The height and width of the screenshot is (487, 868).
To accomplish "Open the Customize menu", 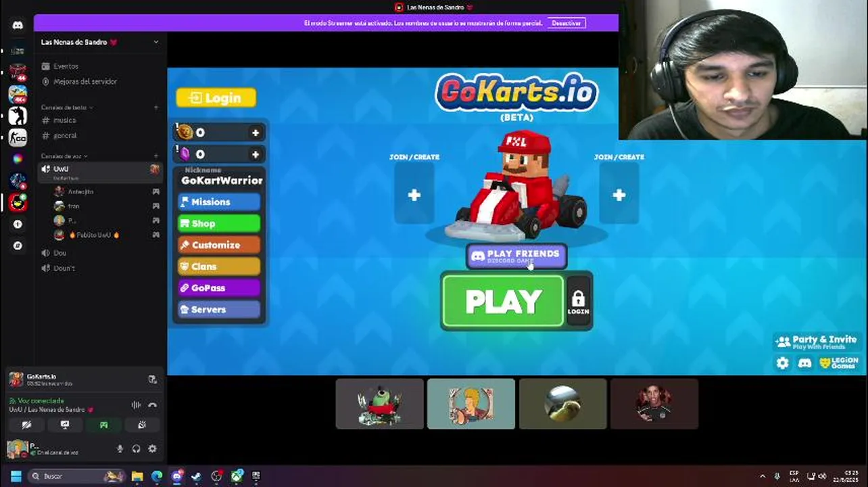I will [219, 245].
